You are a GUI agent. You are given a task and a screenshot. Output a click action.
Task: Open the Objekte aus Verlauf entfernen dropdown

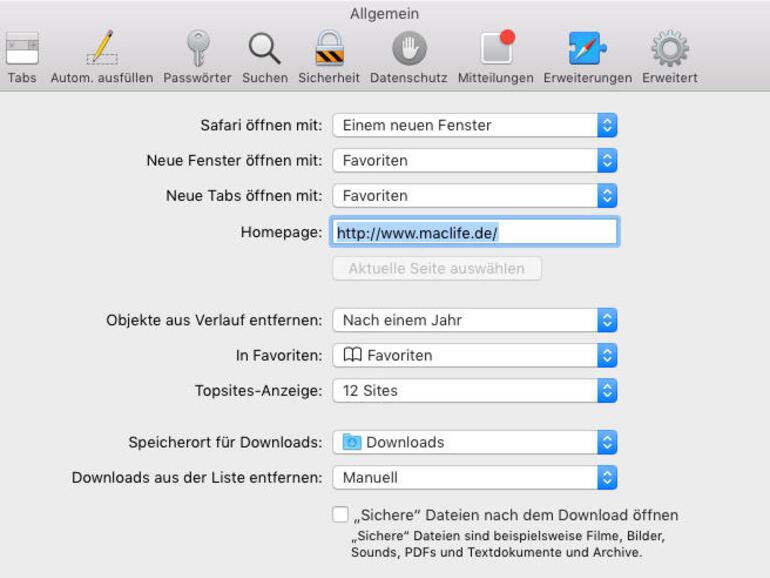click(474, 320)
